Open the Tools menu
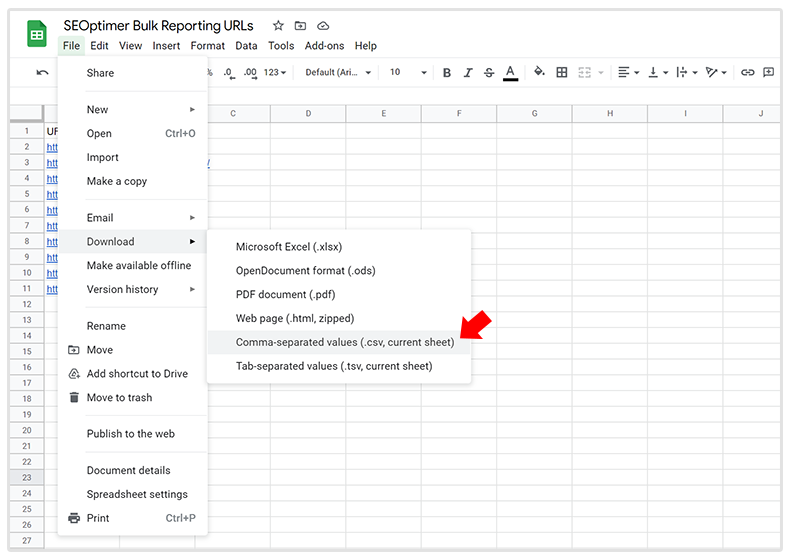The image size is (790, 560). click(281, 46)
